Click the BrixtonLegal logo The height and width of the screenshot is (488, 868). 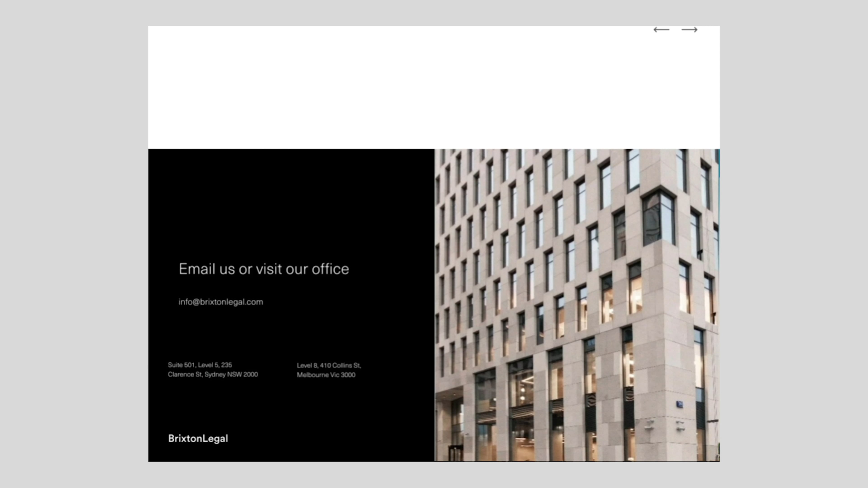pyautogui.click(x=198, y=439)
